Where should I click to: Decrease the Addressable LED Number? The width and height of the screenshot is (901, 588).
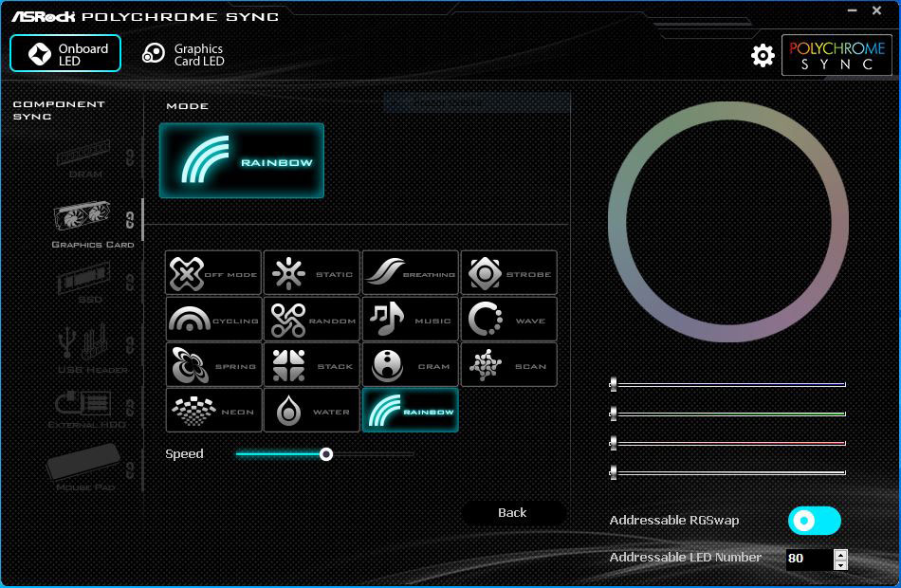tap(840, 564)
